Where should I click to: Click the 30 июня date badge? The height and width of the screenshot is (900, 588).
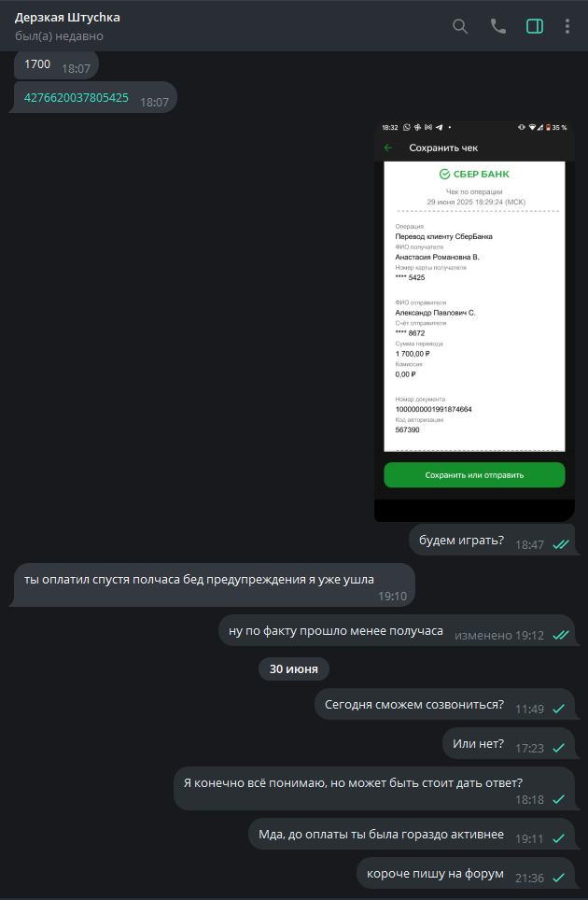(294, 668)
